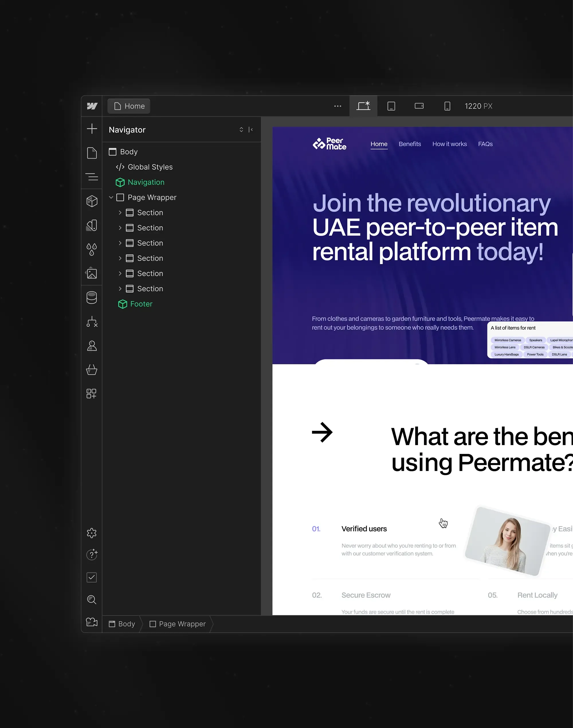Expand the fourth Section in Navigator
Screen dimensions: 573x728
120,259
